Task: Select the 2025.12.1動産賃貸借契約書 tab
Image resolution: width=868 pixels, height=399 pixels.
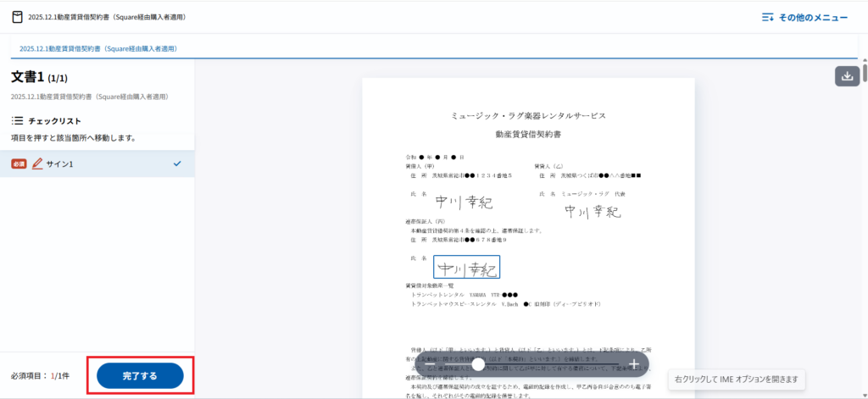Action: tap(98, 49)
